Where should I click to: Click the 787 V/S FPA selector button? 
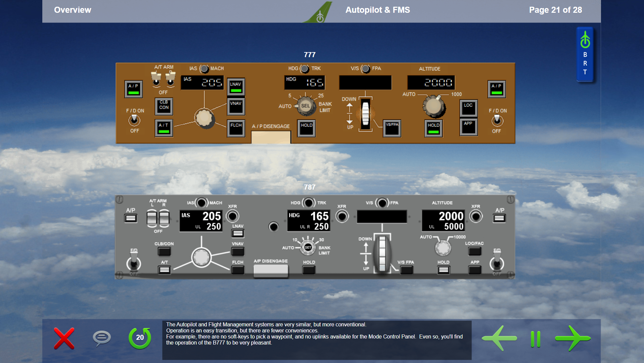coord(382,203)
